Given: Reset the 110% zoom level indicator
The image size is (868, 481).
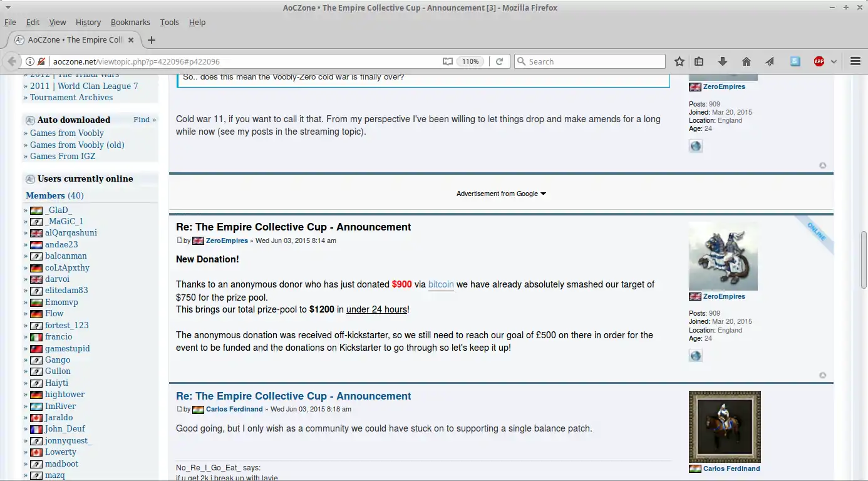Looking at the screenshot, I should tap(470, 61).
